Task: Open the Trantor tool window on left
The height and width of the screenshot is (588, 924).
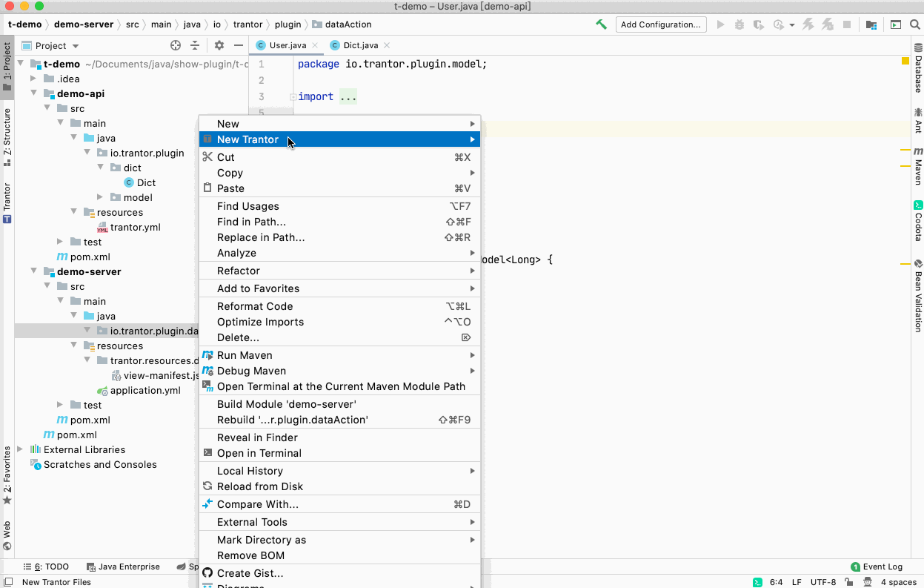Action: [7, 202]
